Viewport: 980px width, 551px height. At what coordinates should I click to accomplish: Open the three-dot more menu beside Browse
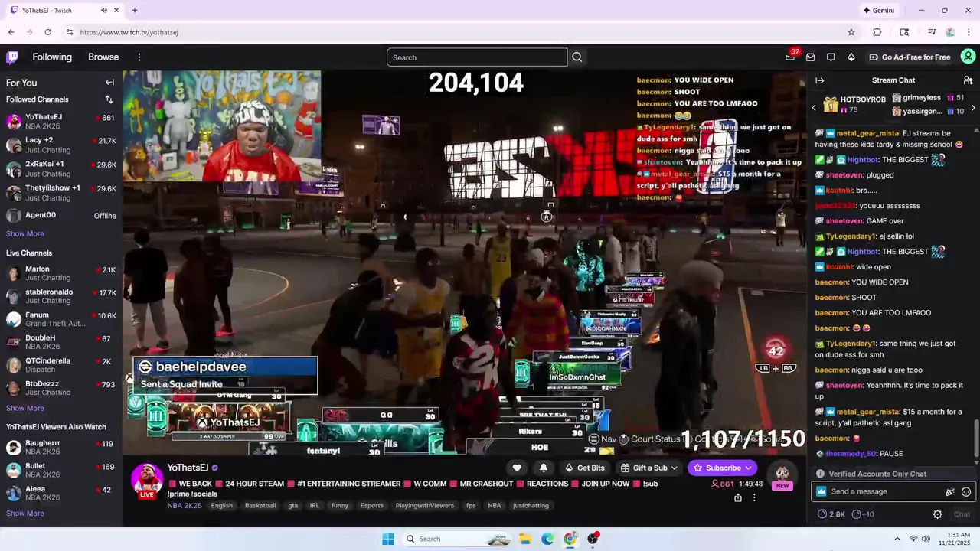tap(139, 57)
